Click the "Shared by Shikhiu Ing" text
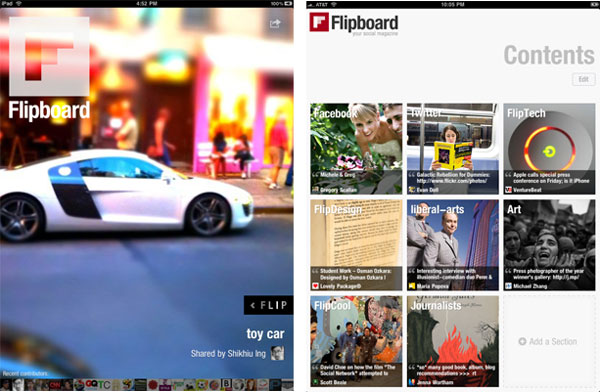The width and height of the screenshot is (600, 392). click(228, 353)
